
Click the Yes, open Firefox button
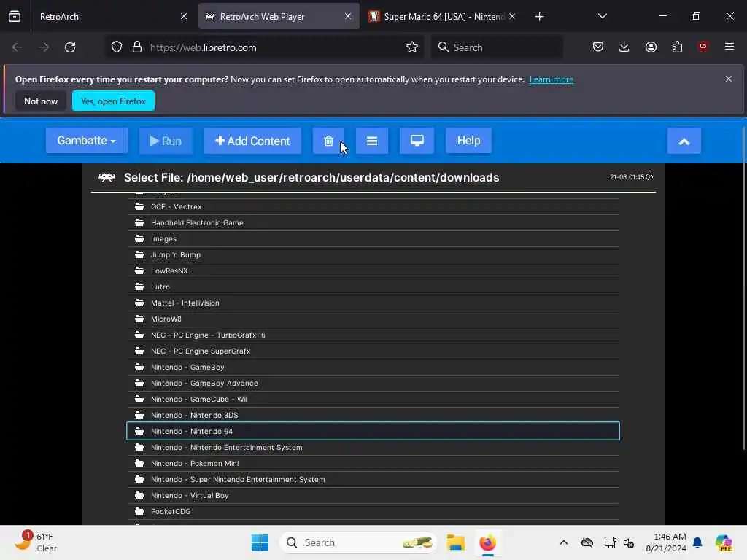(x=113, y=101)
